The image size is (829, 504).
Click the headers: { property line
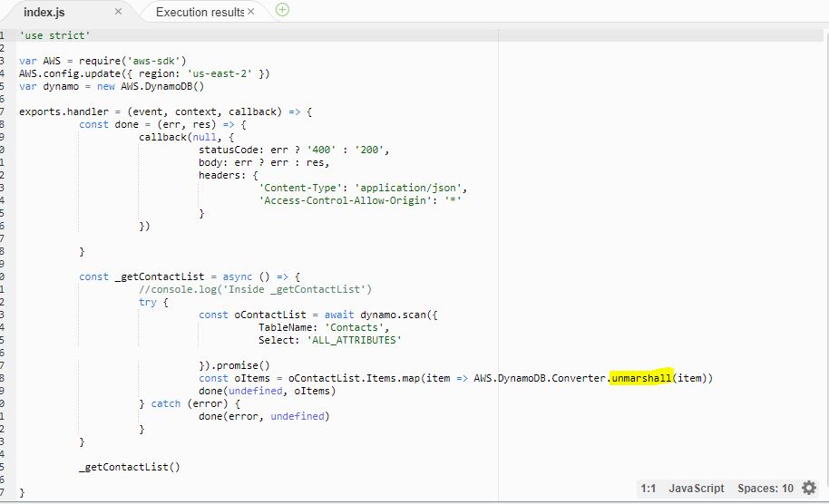coord(229,175)
